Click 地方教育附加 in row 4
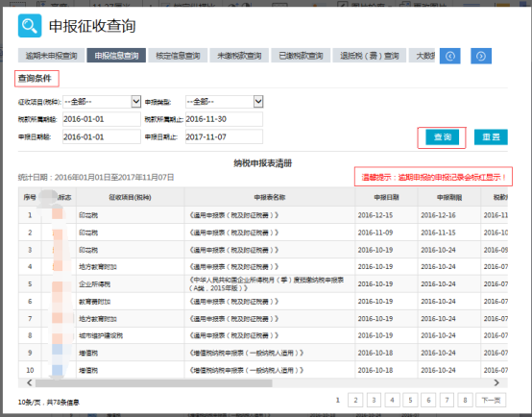532x417 pixels. 98,267
